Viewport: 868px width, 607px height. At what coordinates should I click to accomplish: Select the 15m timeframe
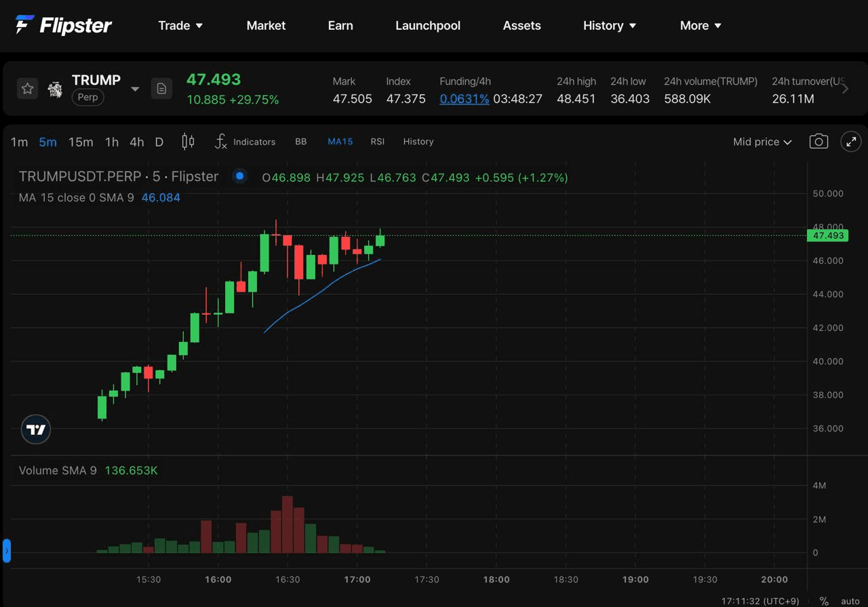pos(81,142)
